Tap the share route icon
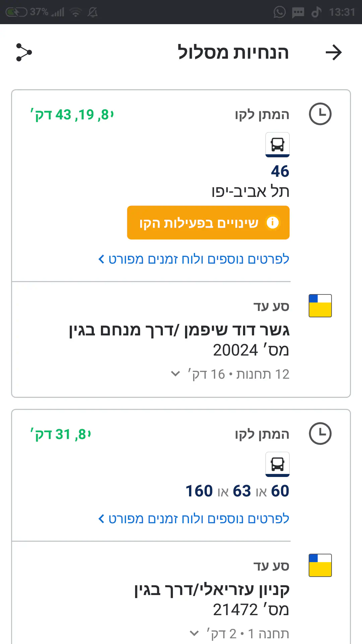The image size is (362, 644). pos(24,52)
